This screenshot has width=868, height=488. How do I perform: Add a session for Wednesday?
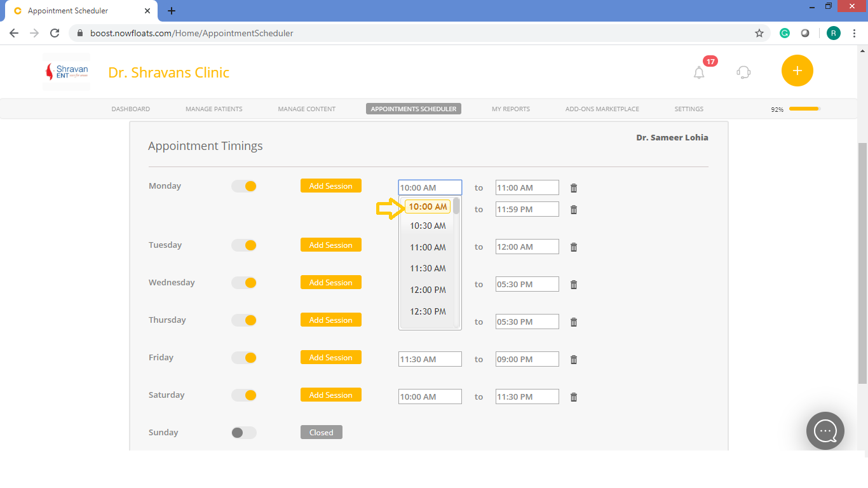(331, 282)
